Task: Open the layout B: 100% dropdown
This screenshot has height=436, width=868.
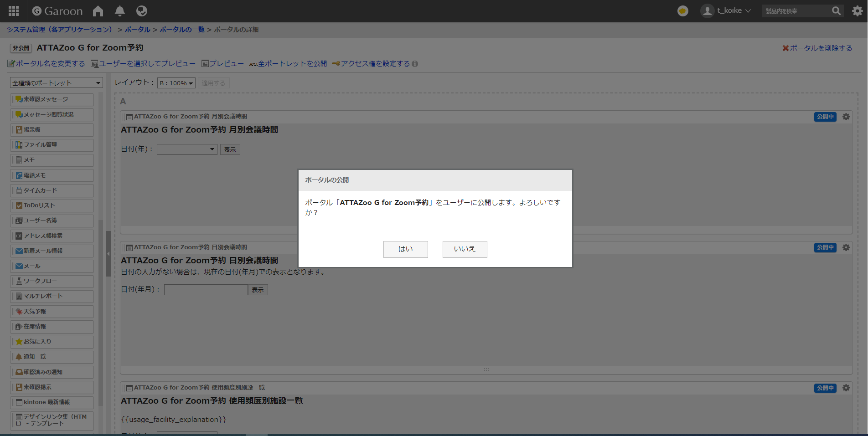Action: [176, 83]
